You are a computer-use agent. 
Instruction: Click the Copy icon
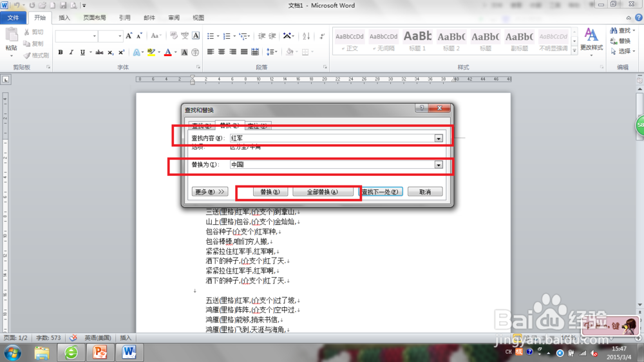pyautogui.click(x=26, y=44)
